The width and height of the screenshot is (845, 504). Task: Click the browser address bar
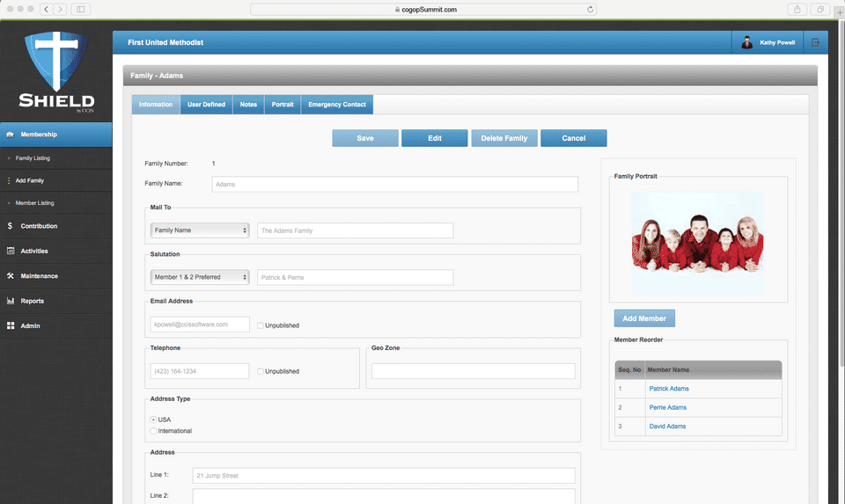423,9
